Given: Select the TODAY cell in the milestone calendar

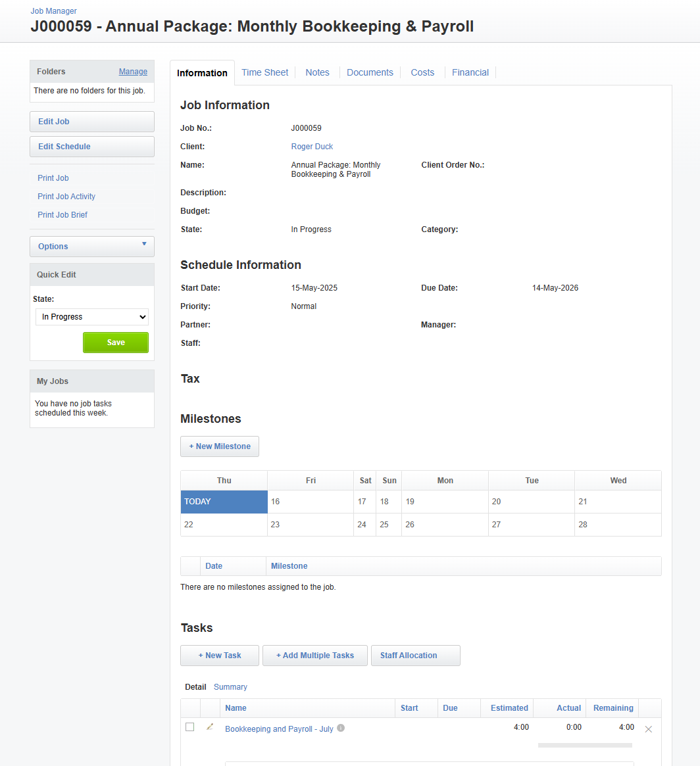Looking at the screenshot, I should pos(224,502).
